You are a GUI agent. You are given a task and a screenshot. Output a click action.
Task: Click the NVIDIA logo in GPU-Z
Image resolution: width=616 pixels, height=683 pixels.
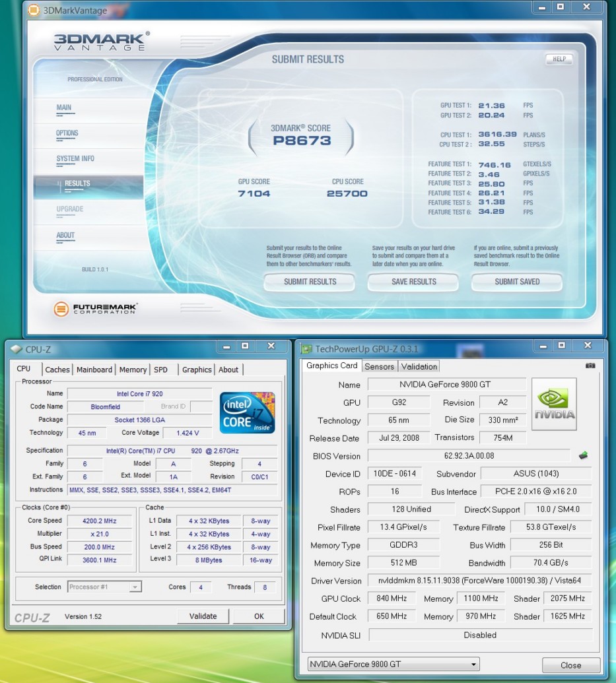click(554, 405)
